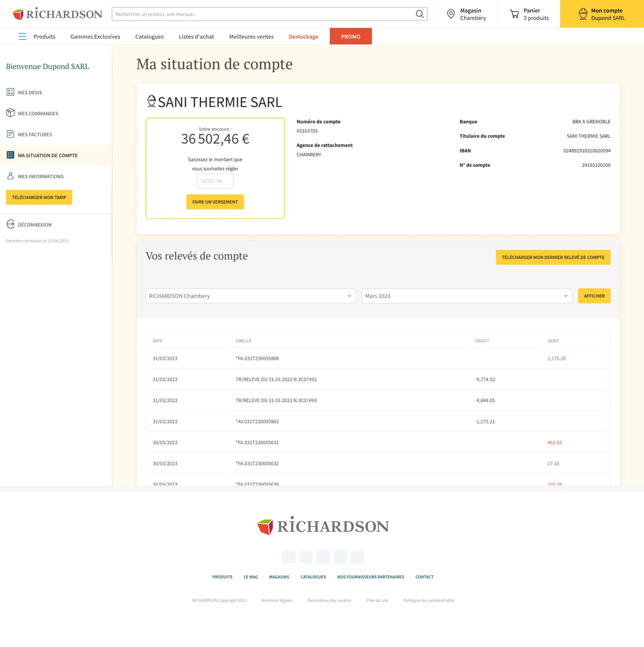Click the *FA.031T230005631 entry
This screenshot has height=647, width=644.
pyautogui.click(x=257, y=443)
